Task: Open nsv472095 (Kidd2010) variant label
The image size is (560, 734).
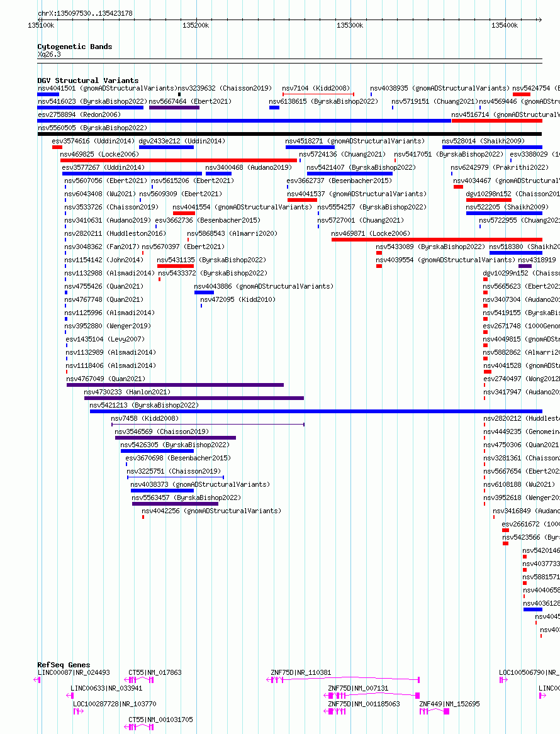Action: [238, 299]
